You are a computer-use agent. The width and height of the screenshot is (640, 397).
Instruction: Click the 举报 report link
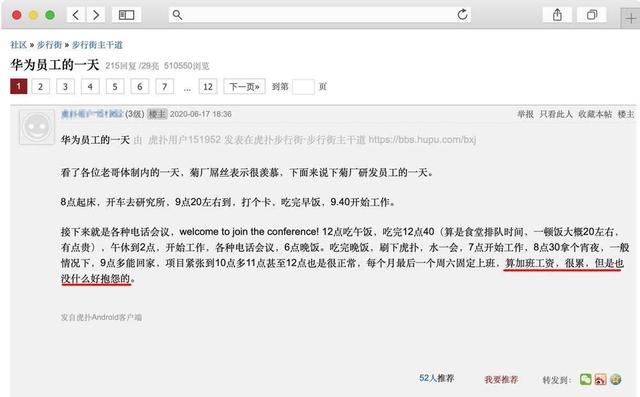coord(525,114)
